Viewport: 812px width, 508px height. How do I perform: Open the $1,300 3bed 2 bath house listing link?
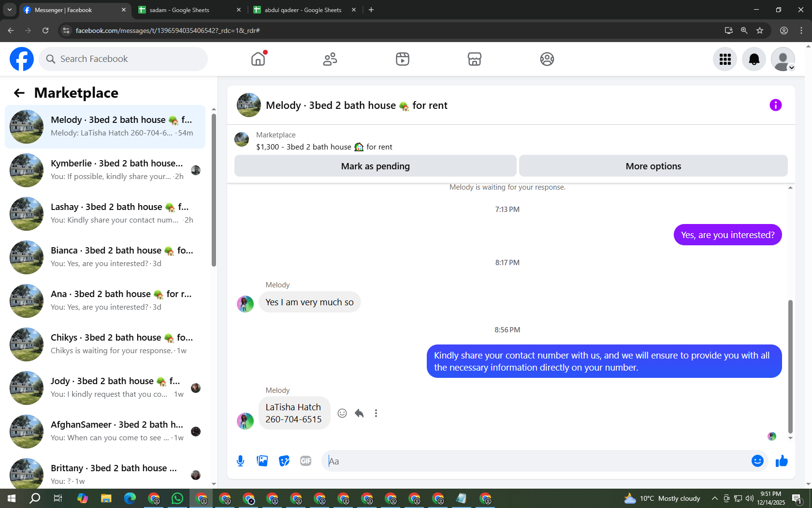tap(324, 147)
